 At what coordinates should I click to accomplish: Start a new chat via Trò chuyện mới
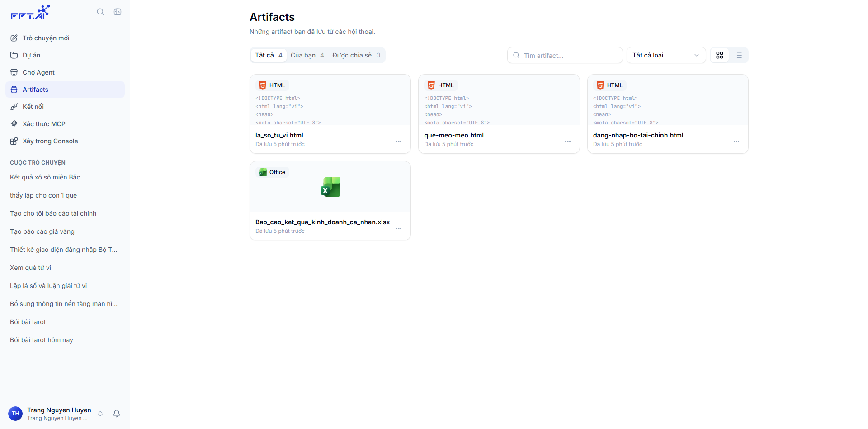click(65, 38)
